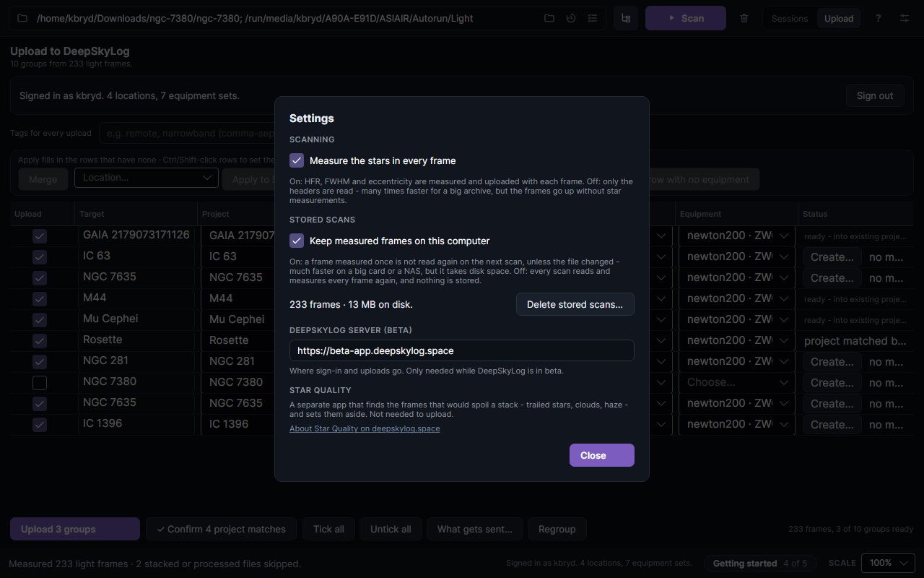Open the scale 100% dropdown
This screenshot has width=924, height=578.
point(889,563)
